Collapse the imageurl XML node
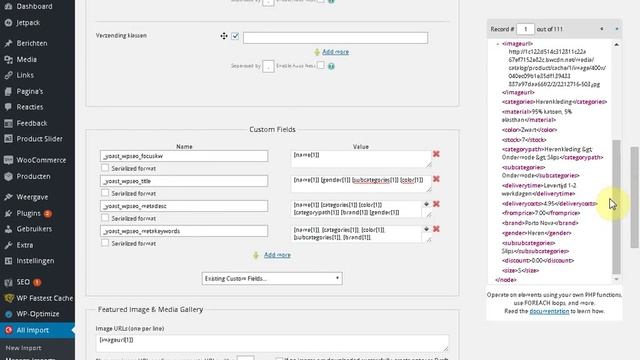The width and height of the screenshot is (640, 360). pyautogui.click(x=498, y=44)
